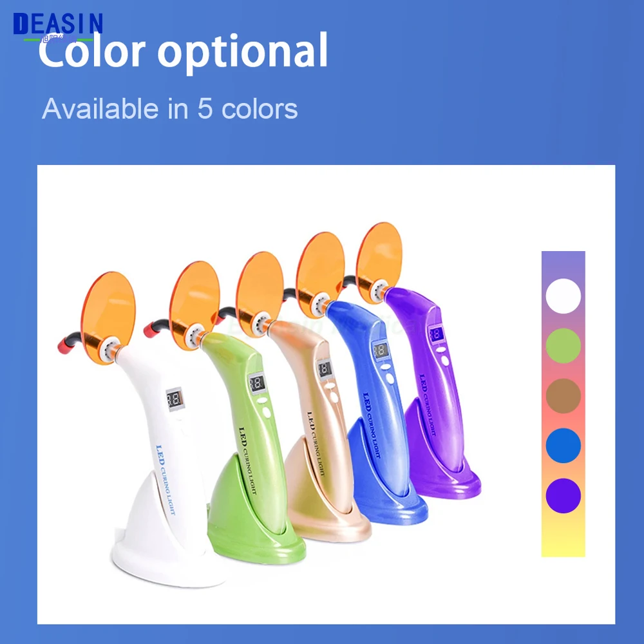This screenshot has height=644, width=644.
Task: Click the Available in 5 colors text
Action: click(x=169, y=109)
